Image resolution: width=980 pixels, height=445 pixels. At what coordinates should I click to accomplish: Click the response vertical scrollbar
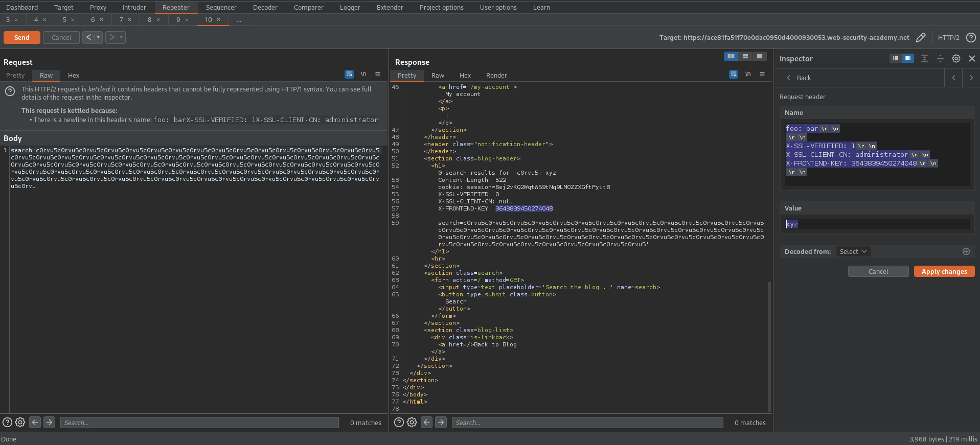tap(769, 346)
